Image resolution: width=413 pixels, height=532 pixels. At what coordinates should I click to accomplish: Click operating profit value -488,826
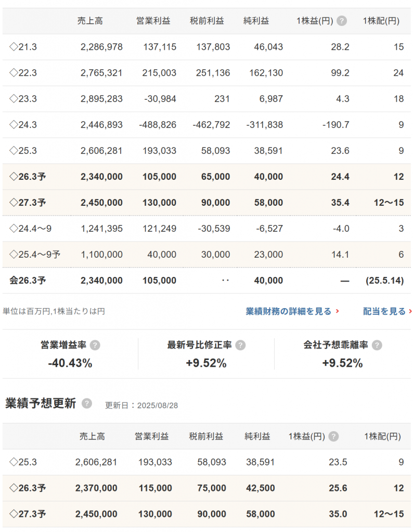(x=158, y=125)
